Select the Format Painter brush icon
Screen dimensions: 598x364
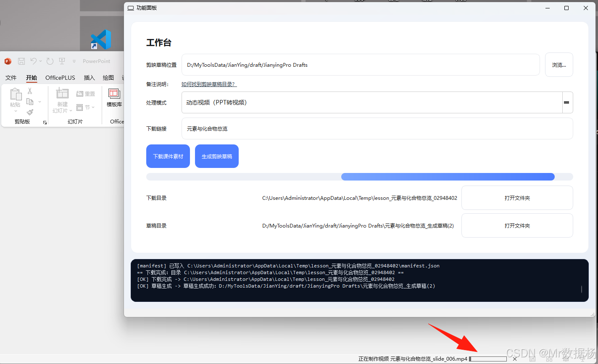tap(30, 112)
